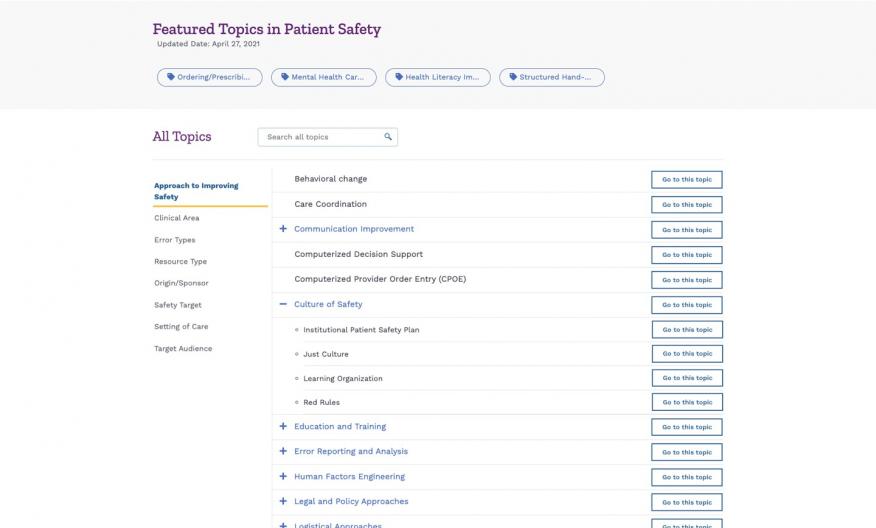Viewport: 876px width, 528px height.
Task: Select the Error Types category
Action: (x=175, y=240)
